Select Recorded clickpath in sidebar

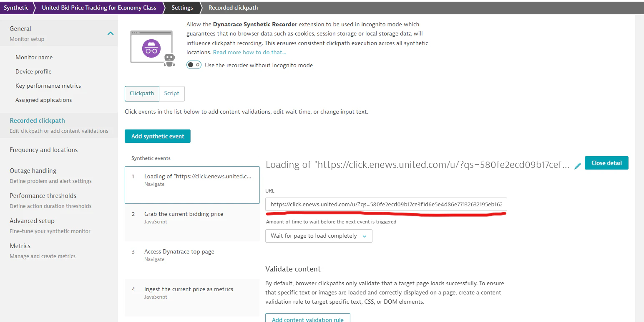point(59,125)
